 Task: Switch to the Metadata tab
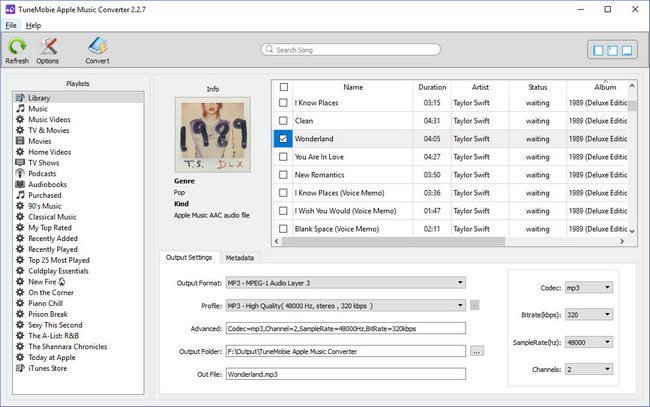pos(240,258)
